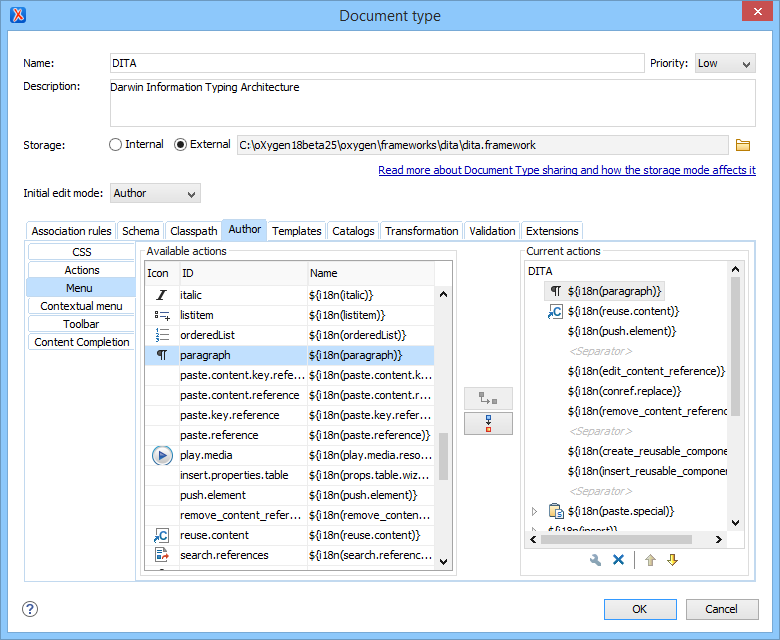Expand the paste.special tree node
This screenshot has width=780, height=640.
(534, 511)
